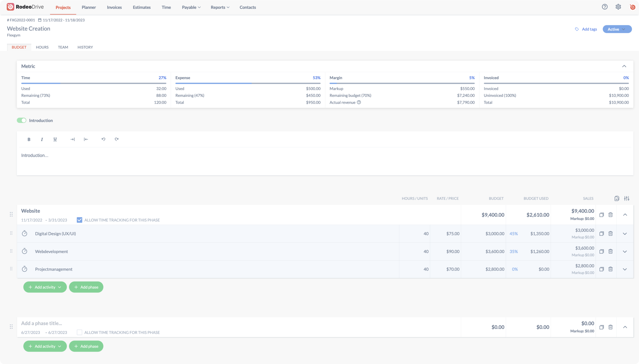Collapse the Metric panel
The height and width of the screenshot is (364, 639).
pyautogui.click(x=624, y=66)
